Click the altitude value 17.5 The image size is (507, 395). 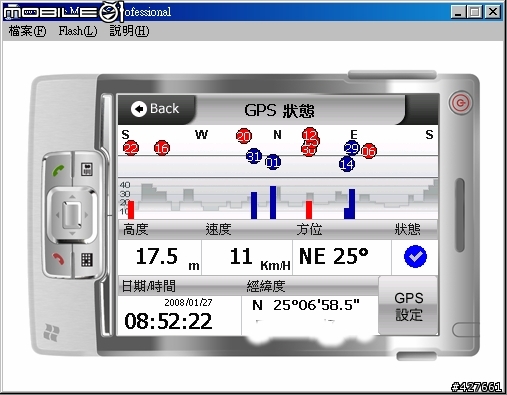point(157,257)
